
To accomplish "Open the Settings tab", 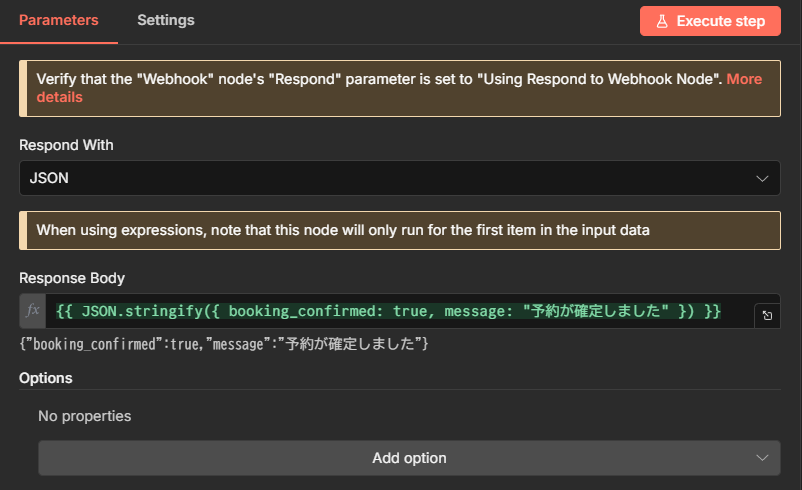I will pos(165,20).
